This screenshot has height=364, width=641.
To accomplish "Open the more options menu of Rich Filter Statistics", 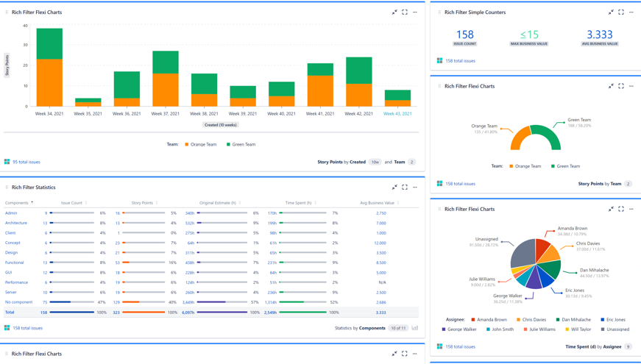I will tap(415, 188).
